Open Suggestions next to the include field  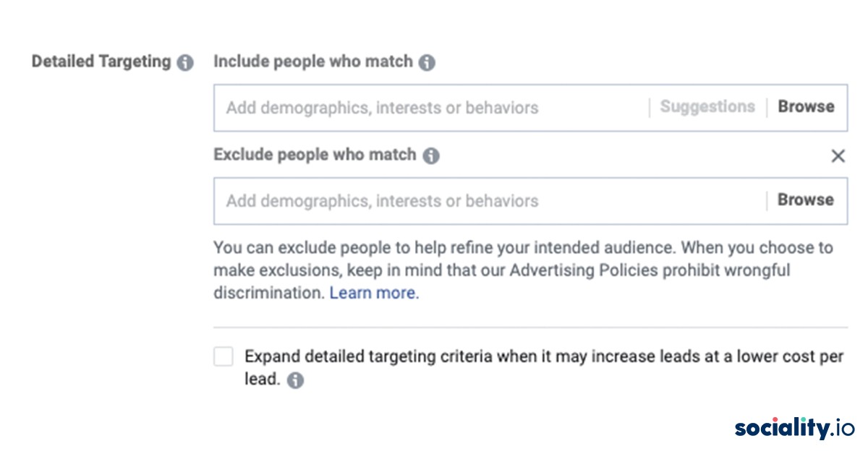(707, 106)
